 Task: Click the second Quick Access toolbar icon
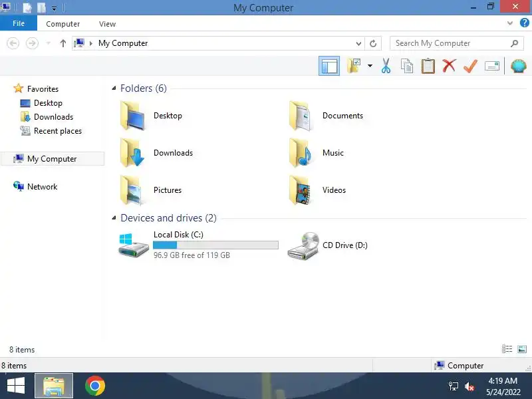pyautogui.click(x=41, y=7)
